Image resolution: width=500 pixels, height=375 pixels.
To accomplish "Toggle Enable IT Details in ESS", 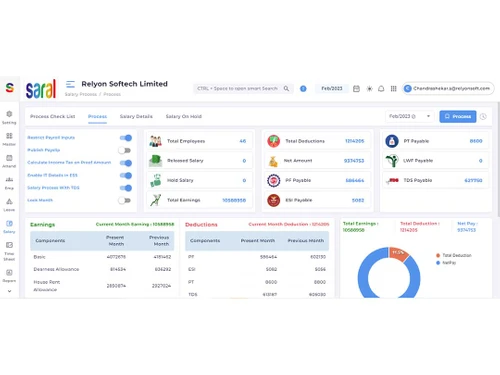I will 126,175.
